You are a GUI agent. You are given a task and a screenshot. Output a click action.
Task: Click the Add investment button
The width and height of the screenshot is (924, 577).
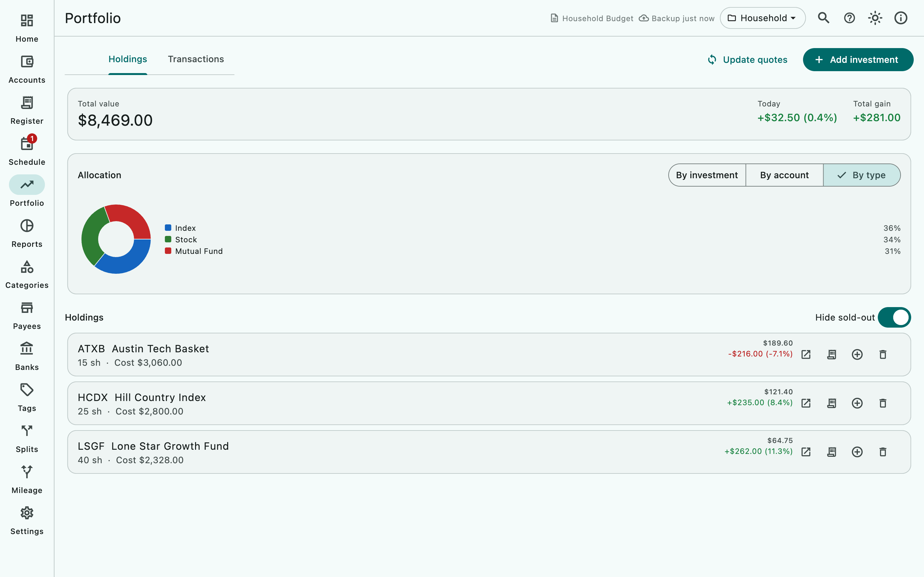pyautogui.click(x=858, y=60)
